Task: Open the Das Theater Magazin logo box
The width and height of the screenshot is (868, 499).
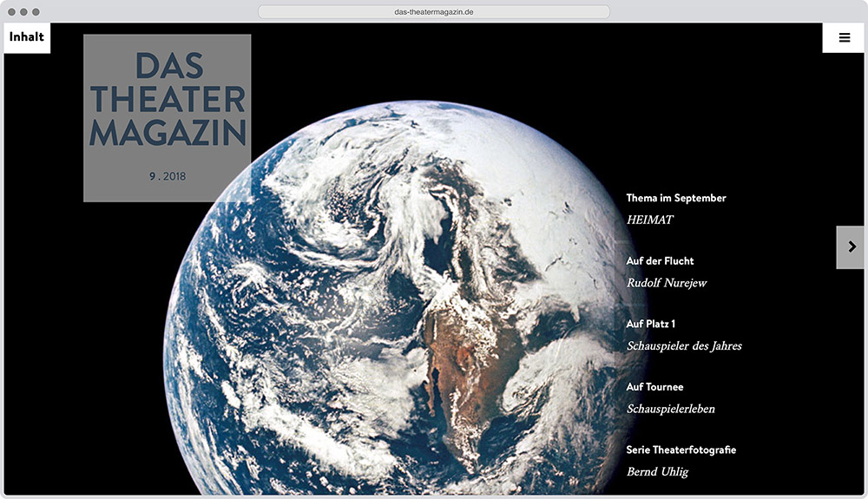Action: [x=168, y=118]
